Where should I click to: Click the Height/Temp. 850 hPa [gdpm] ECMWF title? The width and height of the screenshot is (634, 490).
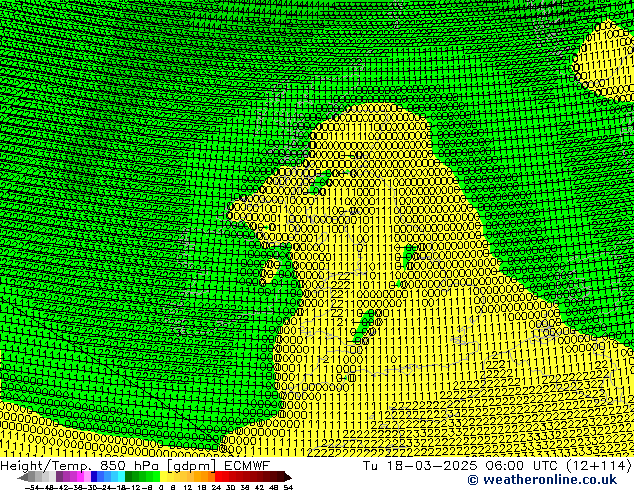click(x=135, y=465)
